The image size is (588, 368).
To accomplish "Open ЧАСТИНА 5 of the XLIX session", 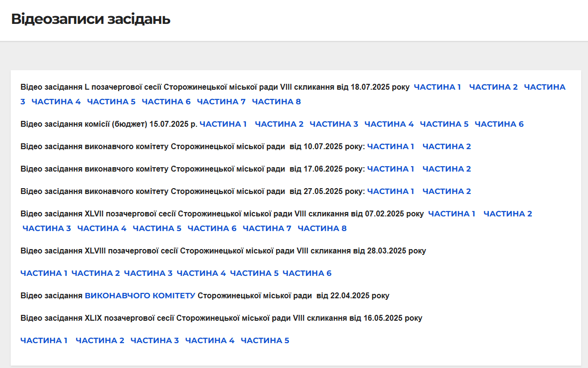I will click(x=265, y=341).
